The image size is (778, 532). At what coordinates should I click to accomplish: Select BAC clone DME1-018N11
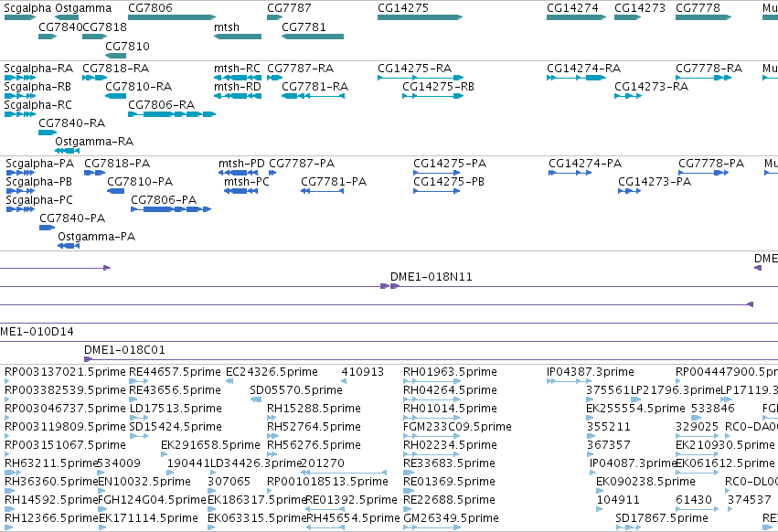[432, 277]
